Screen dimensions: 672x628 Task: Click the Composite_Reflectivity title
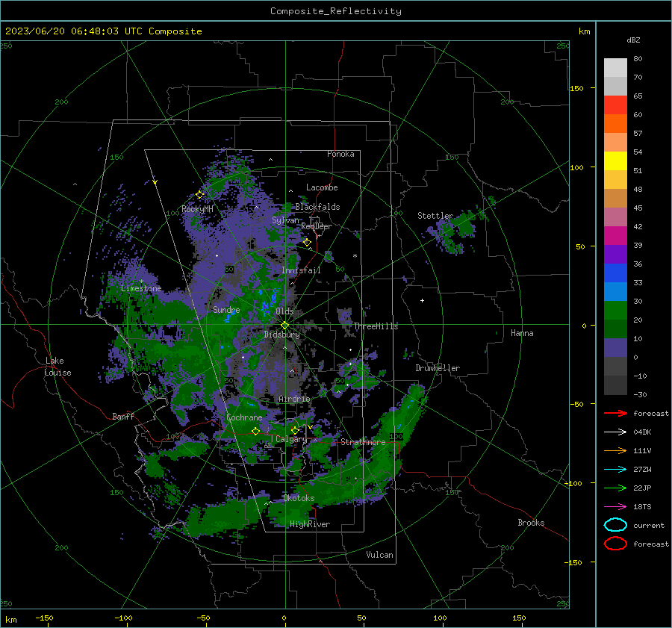click(x=336, y=11)
